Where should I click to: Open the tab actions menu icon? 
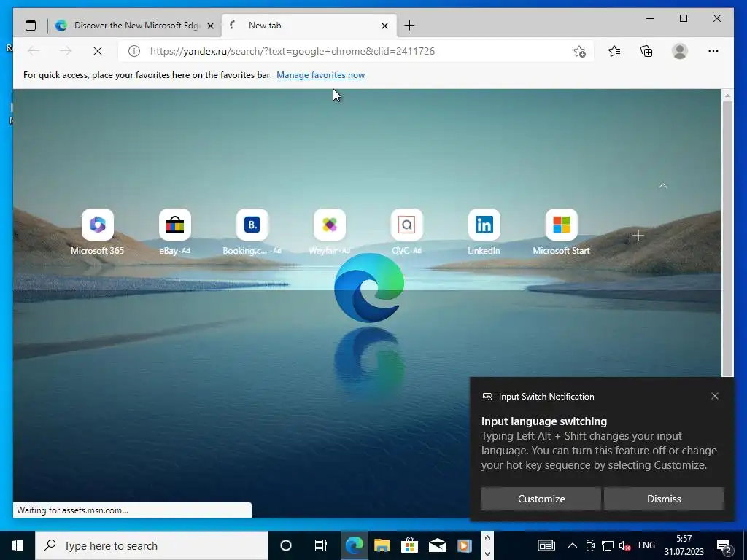(31, 26)
